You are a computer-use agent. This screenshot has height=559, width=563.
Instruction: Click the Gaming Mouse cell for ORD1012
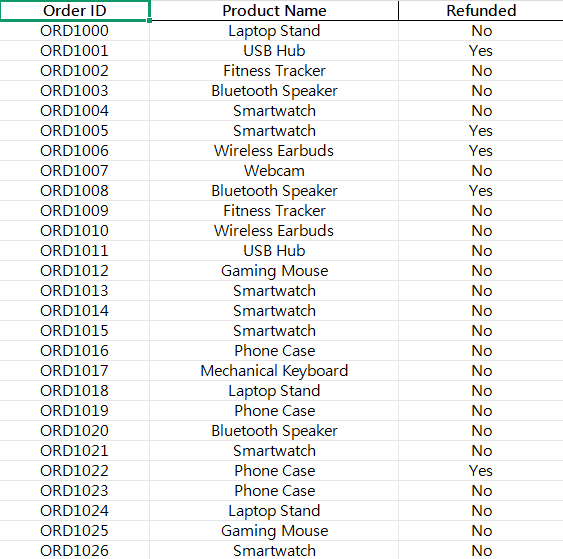coord(274,271)
